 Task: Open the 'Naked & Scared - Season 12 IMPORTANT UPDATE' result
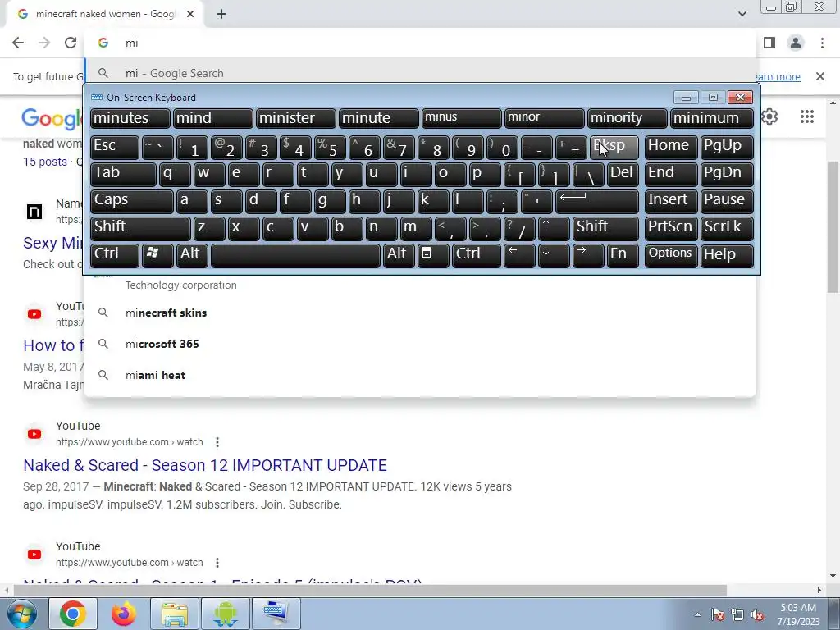click(205, 465)
